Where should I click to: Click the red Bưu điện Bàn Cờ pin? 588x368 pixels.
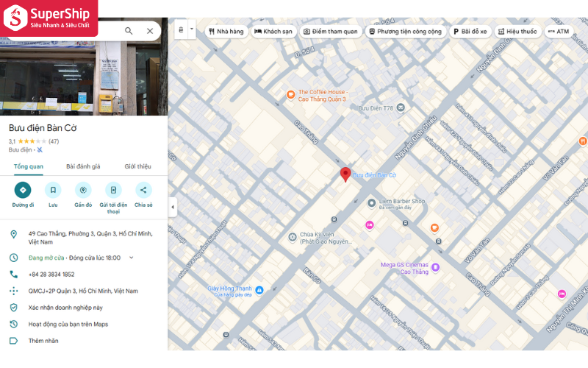(345, 174)
